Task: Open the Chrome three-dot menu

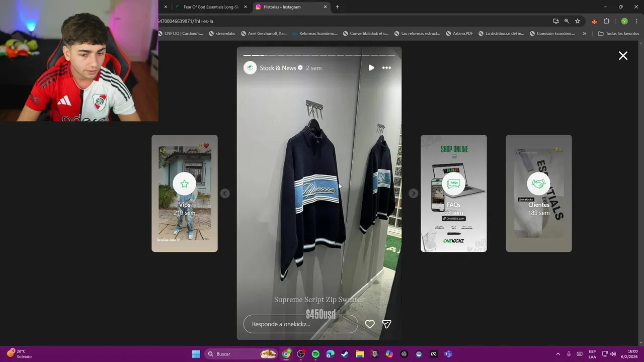Action: [x=636, y=21]
